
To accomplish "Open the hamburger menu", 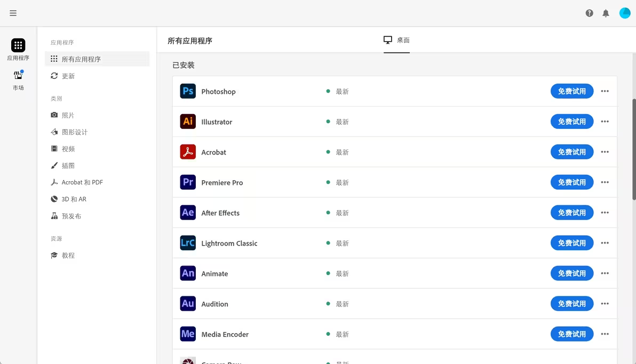I will [13, 13].
